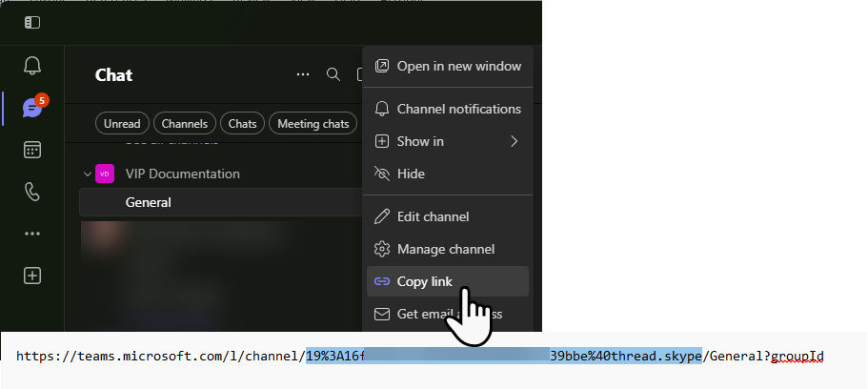This screenshot has height=389, width=868.
Task: Click the search icon in Chat header
Action: (333, 74)
